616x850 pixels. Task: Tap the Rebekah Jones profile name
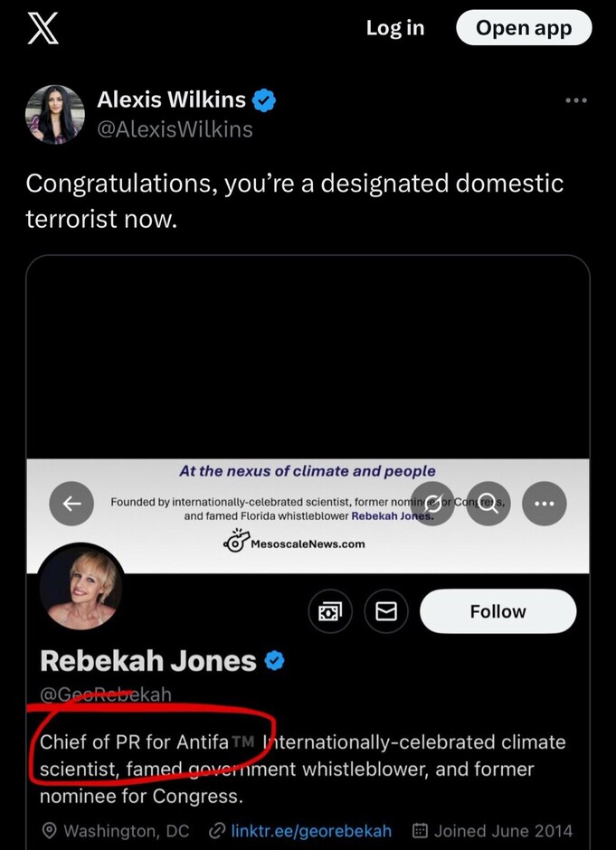pos(148,661)
